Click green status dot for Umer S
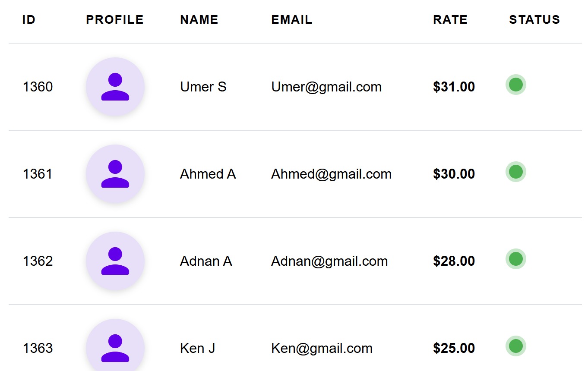 point(515,85)
